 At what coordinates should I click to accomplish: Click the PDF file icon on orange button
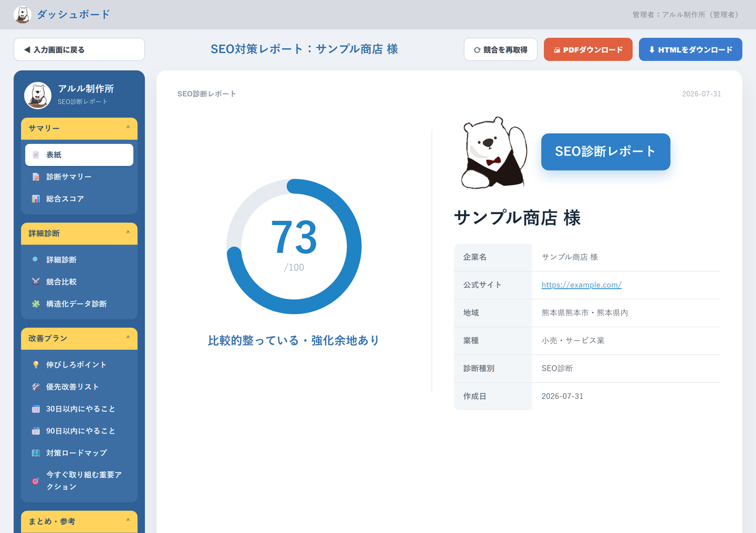click(557, 50)
